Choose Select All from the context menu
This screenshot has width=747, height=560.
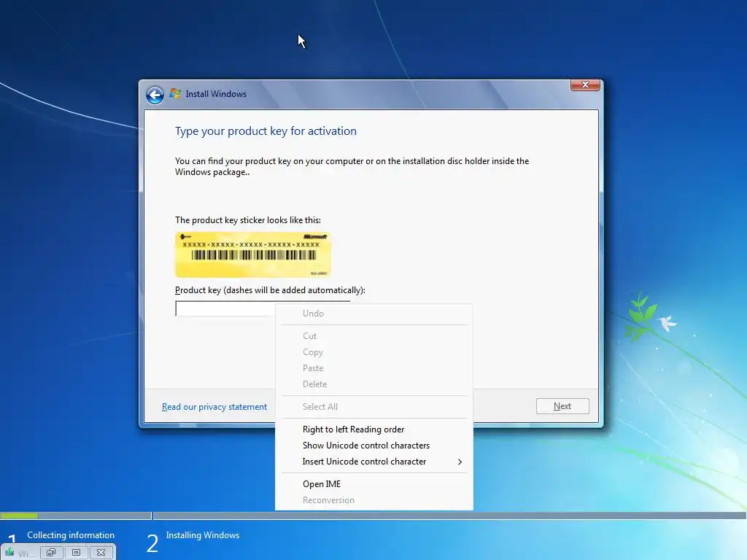coord(374,407)
